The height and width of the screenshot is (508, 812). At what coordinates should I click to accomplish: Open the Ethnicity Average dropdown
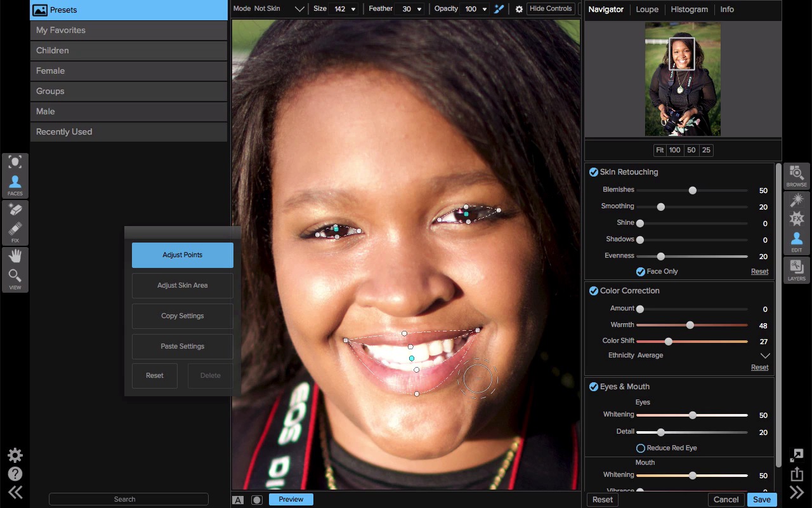click(x=765, y=356)
